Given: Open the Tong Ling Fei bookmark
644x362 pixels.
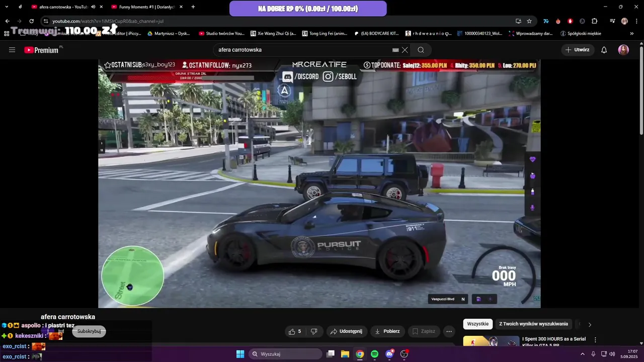Looking at the screenshot, I should point(325,34).
